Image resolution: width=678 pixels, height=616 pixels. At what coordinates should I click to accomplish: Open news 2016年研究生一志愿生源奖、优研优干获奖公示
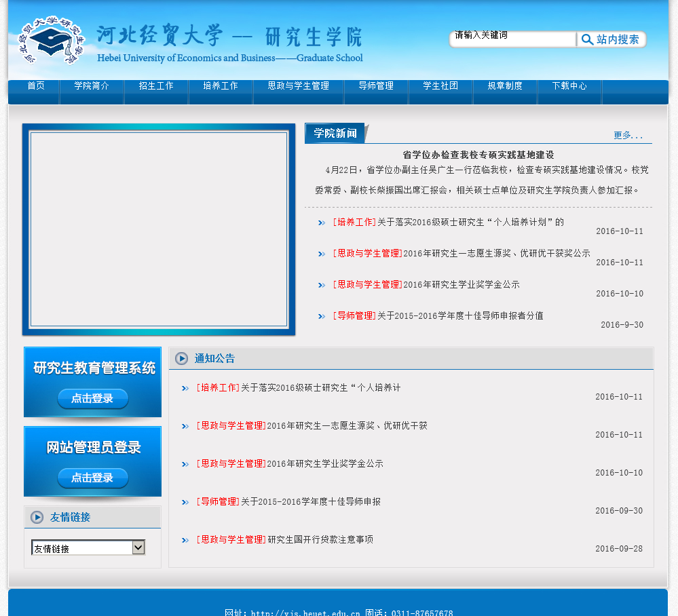point(496,253)
